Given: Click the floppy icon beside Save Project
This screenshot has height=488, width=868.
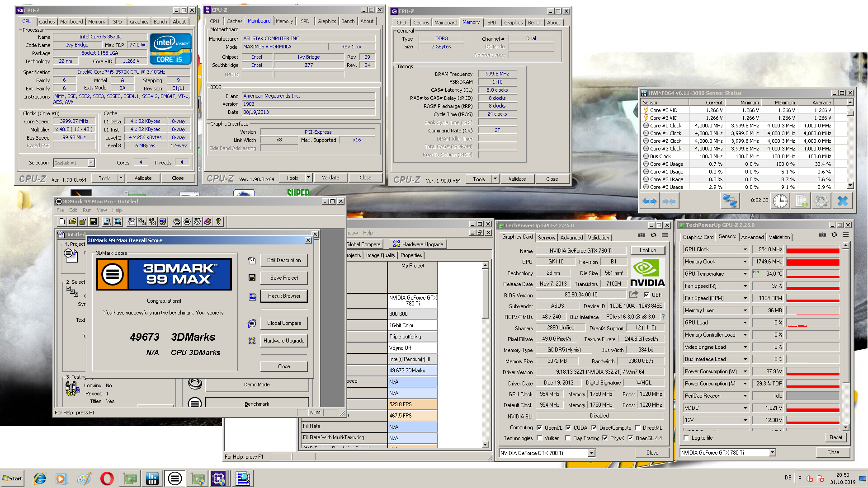Looking at the screenshot, I should 252,277.
